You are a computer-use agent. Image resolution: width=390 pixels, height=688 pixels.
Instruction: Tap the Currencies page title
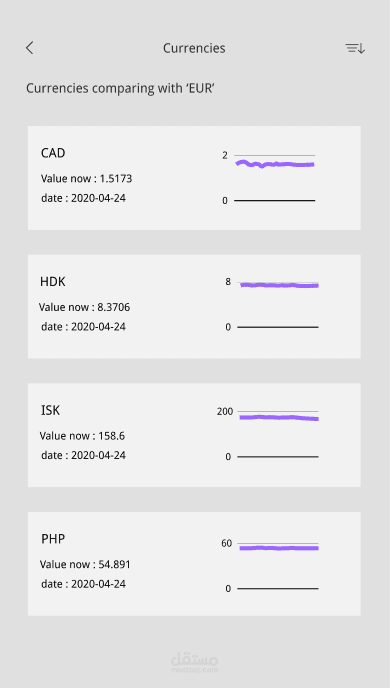click(194, 48)
